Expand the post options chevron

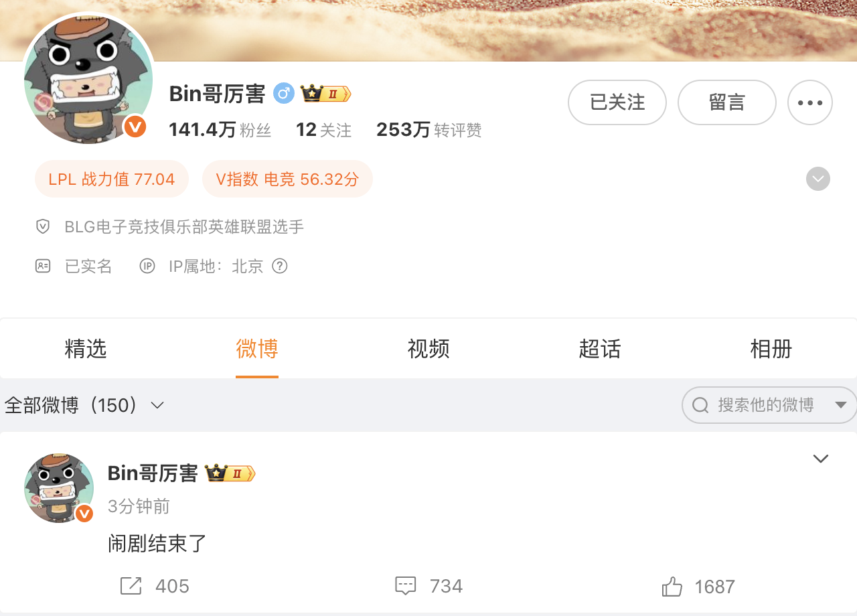[820, 459]
